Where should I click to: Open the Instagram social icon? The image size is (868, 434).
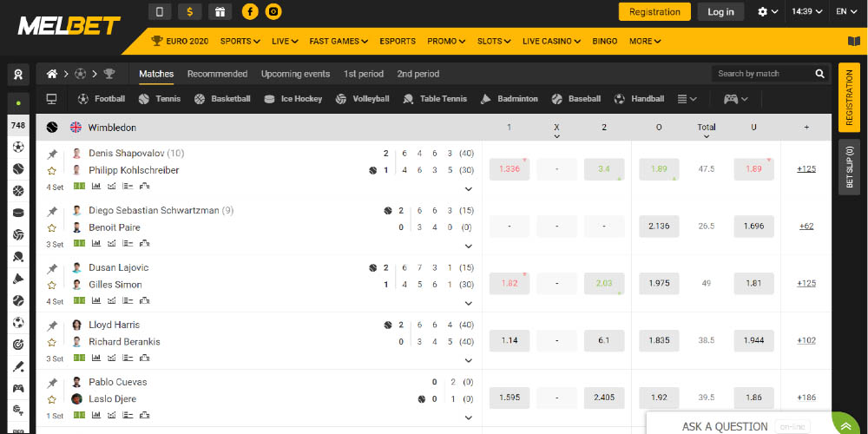coord(273,12)
